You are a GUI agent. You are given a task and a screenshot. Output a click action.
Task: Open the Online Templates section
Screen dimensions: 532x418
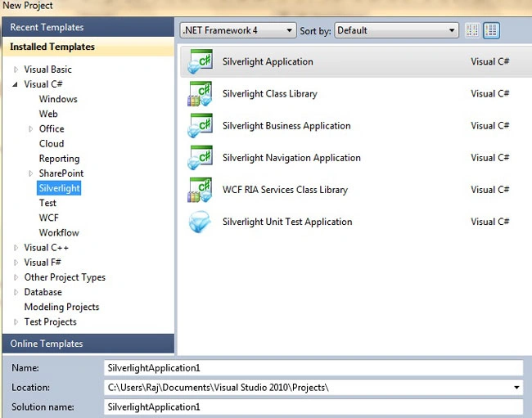(x=88, y=344)
